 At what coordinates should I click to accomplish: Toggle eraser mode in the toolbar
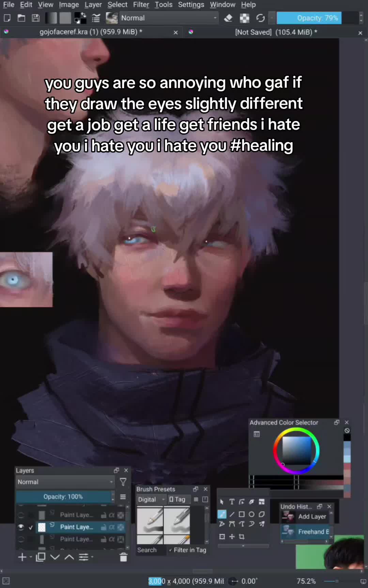(228, 18)
